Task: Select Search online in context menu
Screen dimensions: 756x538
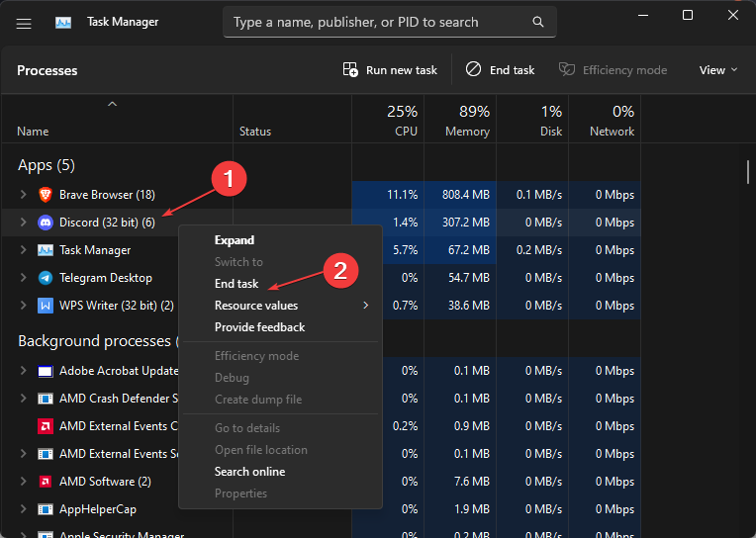Action: 280,472
